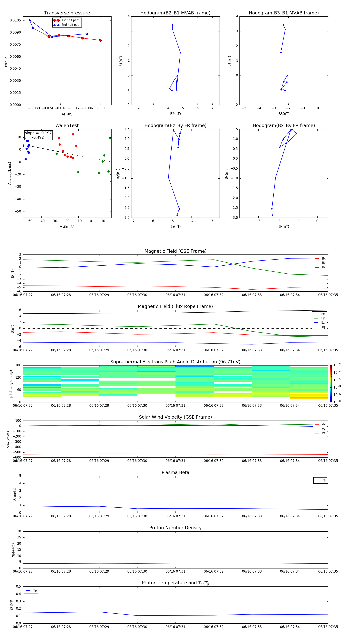Click '06/16 07:32' tick under density plot
This screenshot has height=644, width=351.
click(214, 571)
